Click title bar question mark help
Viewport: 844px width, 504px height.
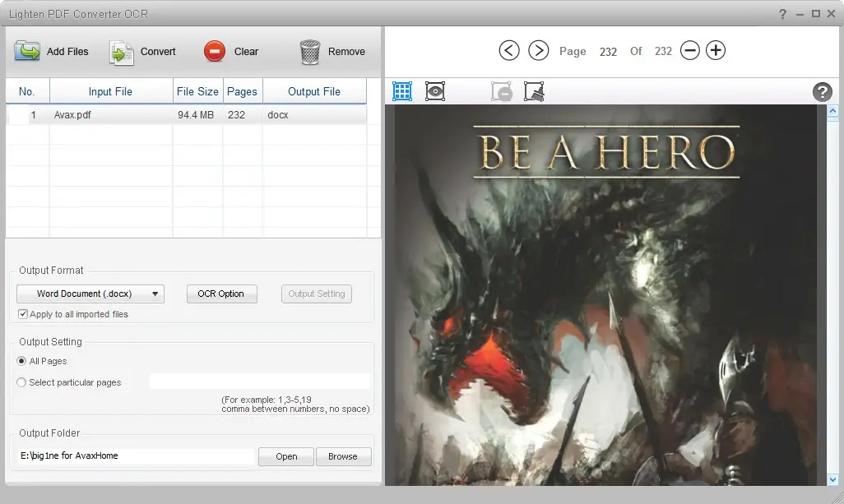782,14
